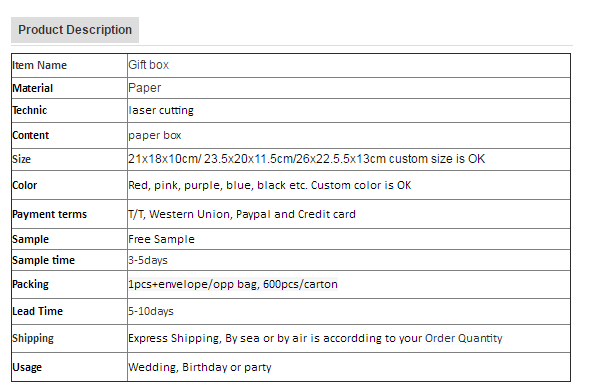The width and height of the screenshot is (593, 390).
Task: Select the Free Sample value
Action: tap(161, 239)
